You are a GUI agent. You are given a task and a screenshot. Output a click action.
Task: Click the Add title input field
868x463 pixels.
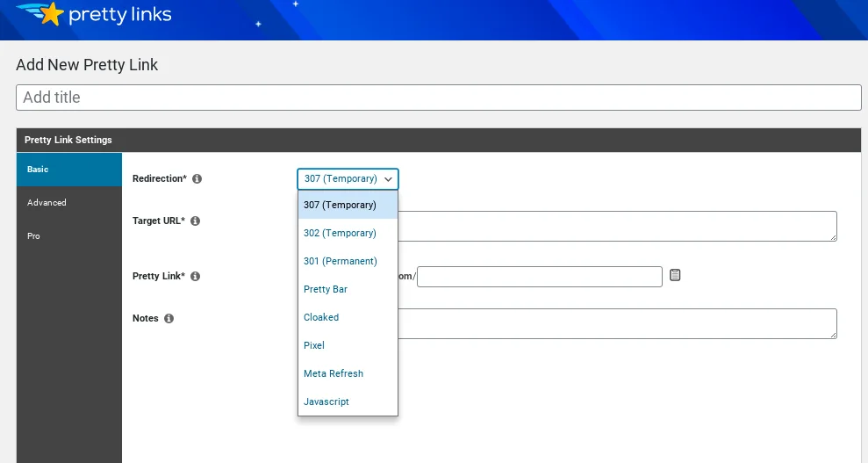coord(438,98)
